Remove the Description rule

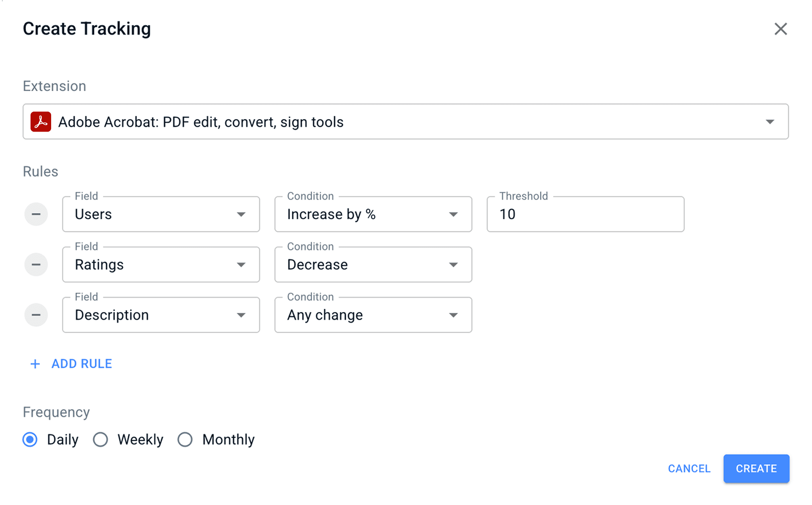[36, 315]
